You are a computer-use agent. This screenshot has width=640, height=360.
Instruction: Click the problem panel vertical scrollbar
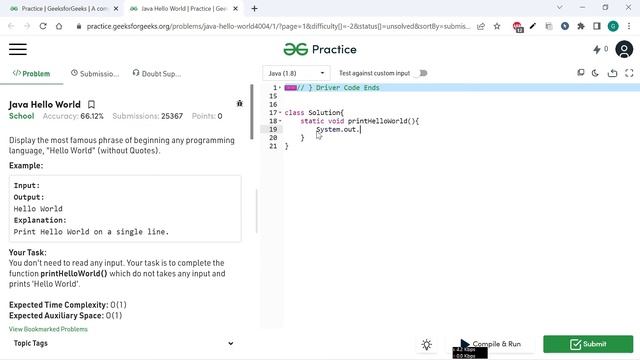coord(252,112)
